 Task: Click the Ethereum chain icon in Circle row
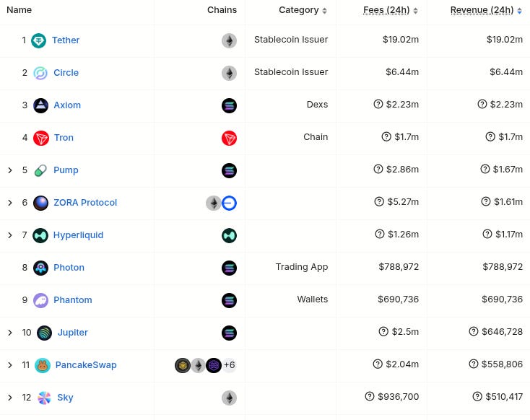click(x=229, y=73)
